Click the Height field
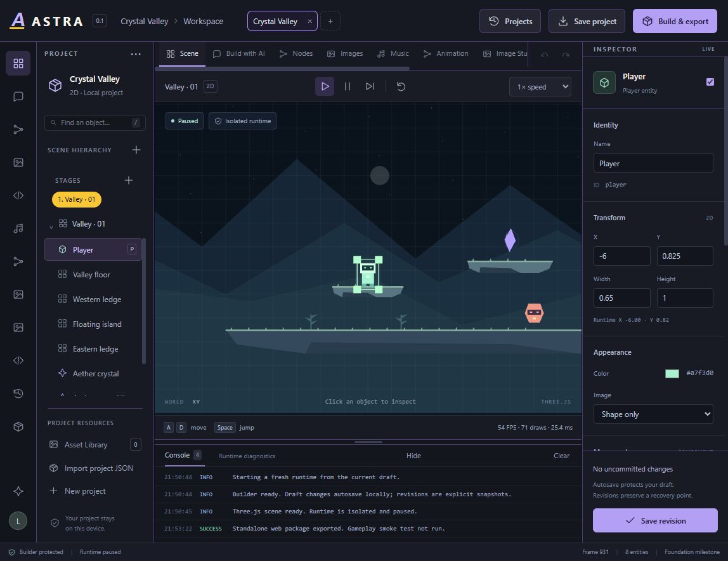This screenshot has width=728, height=561. point(684,298)
